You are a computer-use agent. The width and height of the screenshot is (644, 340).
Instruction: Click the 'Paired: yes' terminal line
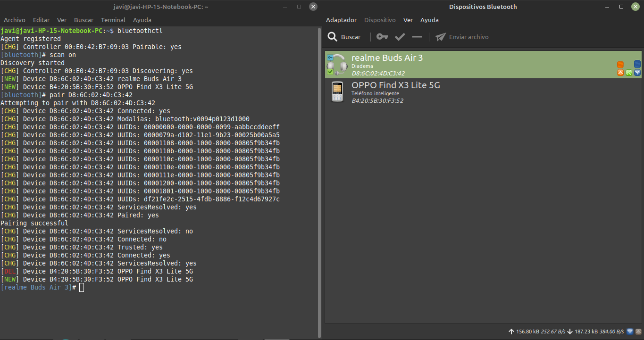pos(80,215)
